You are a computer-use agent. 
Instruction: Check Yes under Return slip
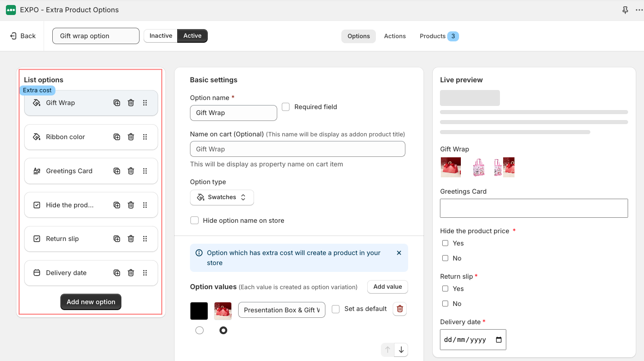pyautogui.click(x=445, y=289)
